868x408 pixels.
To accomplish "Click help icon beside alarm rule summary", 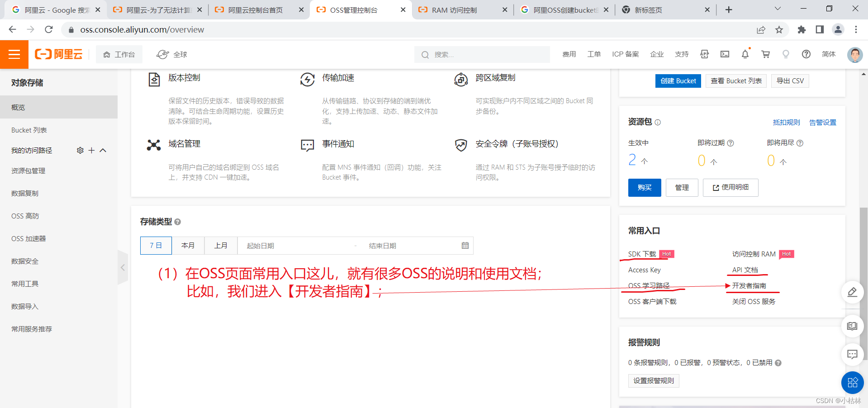I will point(778,363).
